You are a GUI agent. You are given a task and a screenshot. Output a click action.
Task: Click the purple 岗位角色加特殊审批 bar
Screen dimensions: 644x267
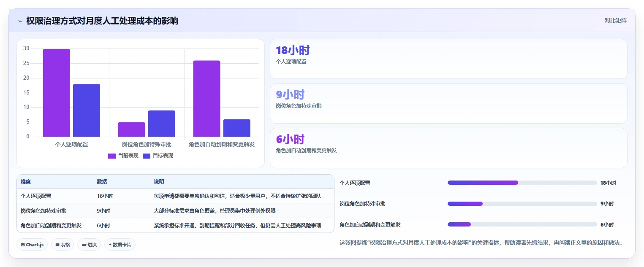point(132,129)
